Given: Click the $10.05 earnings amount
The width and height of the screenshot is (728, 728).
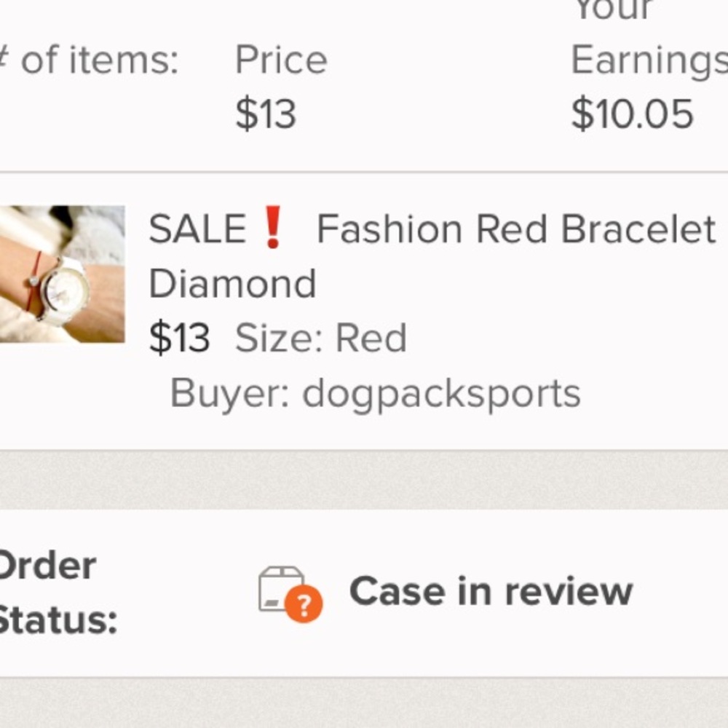Looking at the screenshot, I should click(x=633, y=111).
